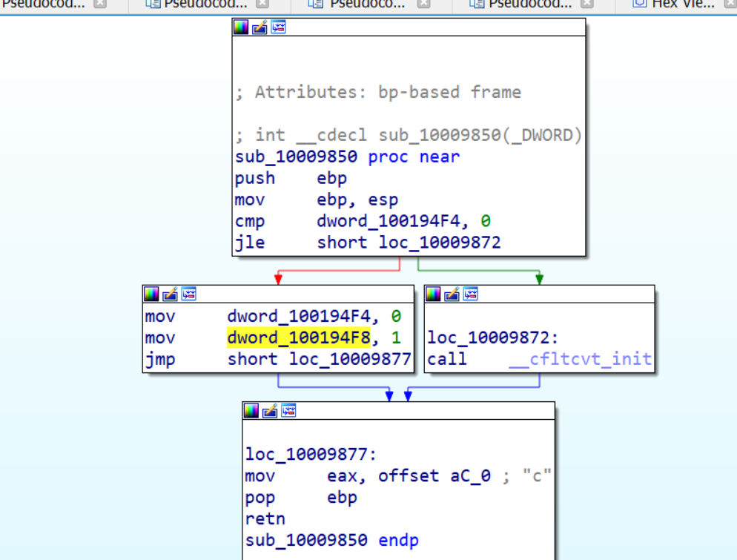This screenshot has height=560, width=737.
Task: Select the 'loc_10009877:' label
Action: tap(311, 454)
